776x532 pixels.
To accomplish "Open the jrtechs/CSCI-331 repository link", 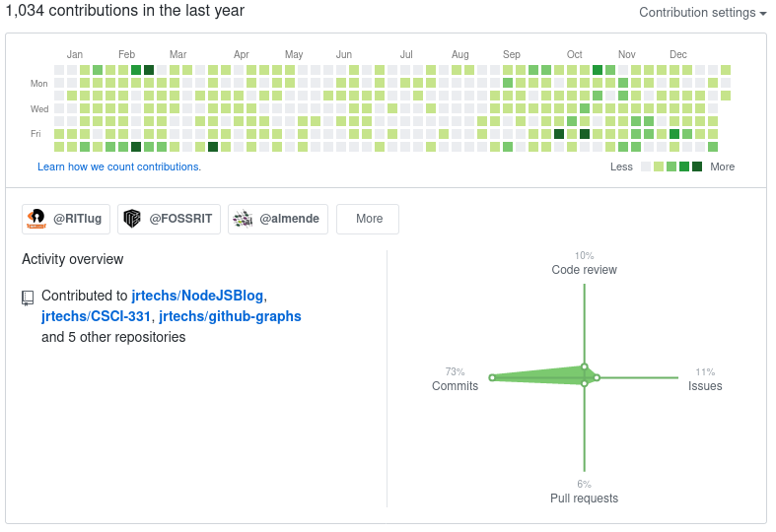I will 96,316.
